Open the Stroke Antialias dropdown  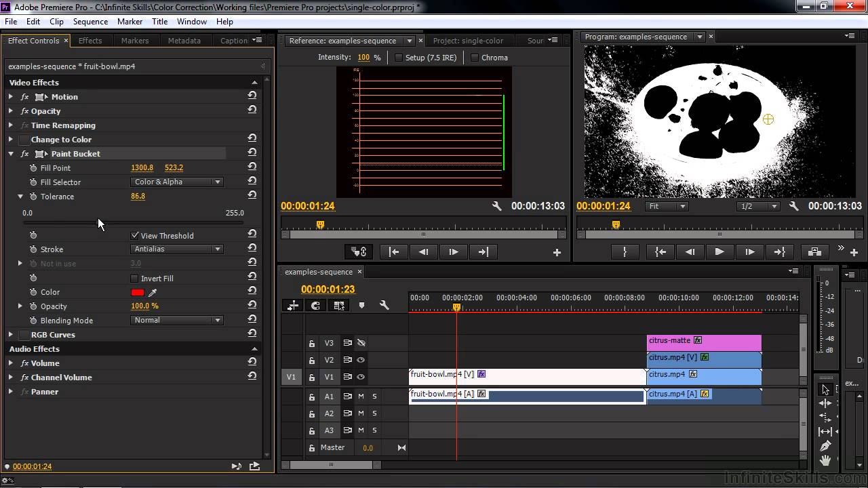(x=176, y=249)
